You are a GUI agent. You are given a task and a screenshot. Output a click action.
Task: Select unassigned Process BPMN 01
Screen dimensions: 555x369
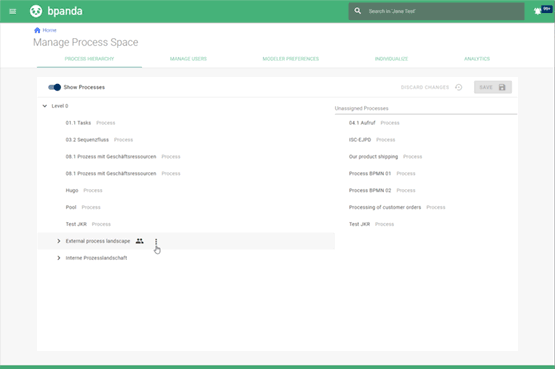426,173
